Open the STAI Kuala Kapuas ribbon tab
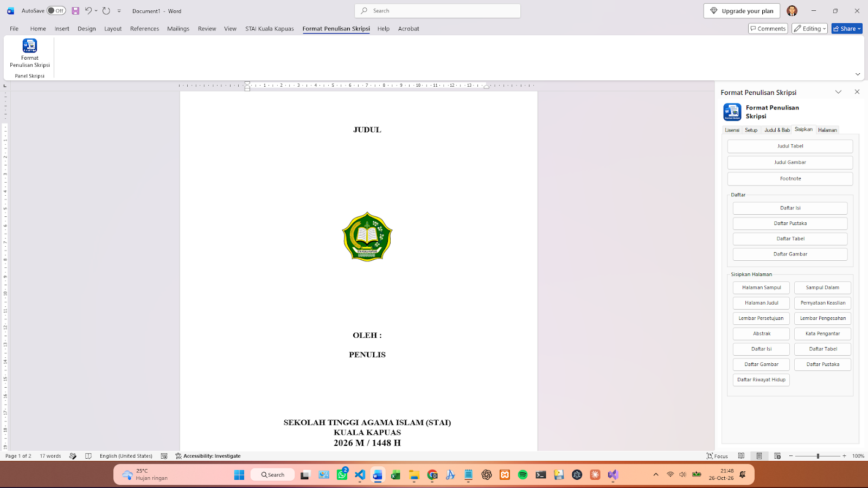 (x=270, y=29)
